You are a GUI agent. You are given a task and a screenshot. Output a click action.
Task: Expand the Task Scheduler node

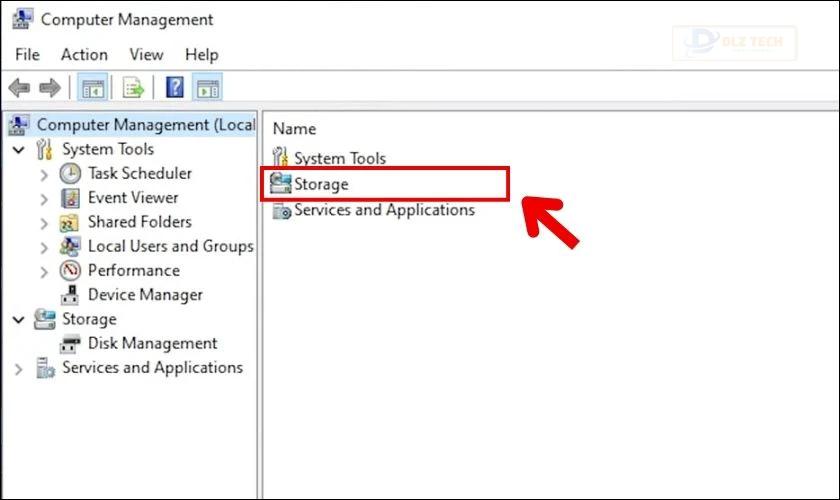44,174
